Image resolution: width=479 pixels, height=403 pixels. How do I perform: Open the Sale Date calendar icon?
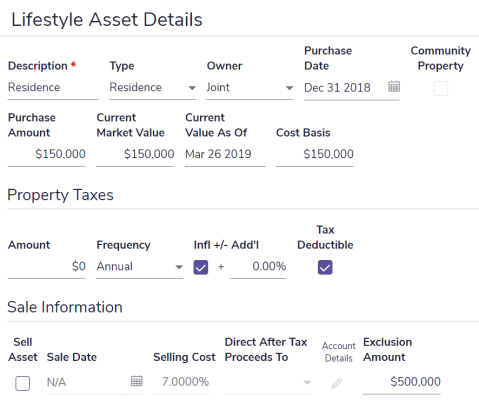(136, 381)
